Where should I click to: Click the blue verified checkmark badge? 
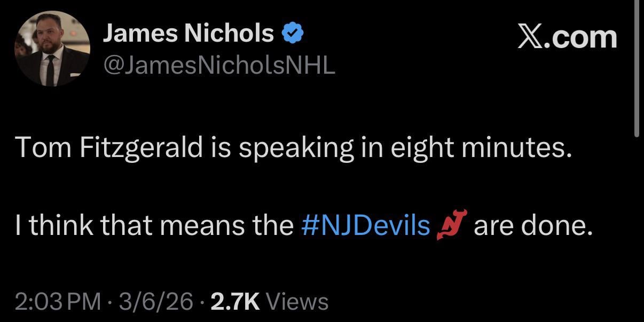[293, 34]
